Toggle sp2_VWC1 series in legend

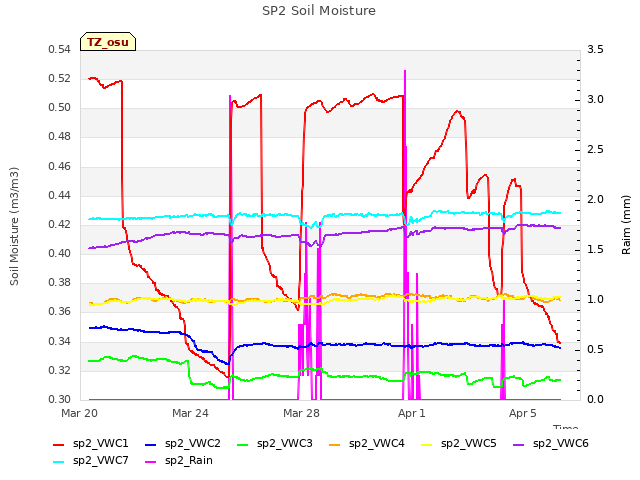tap(91, 444)
